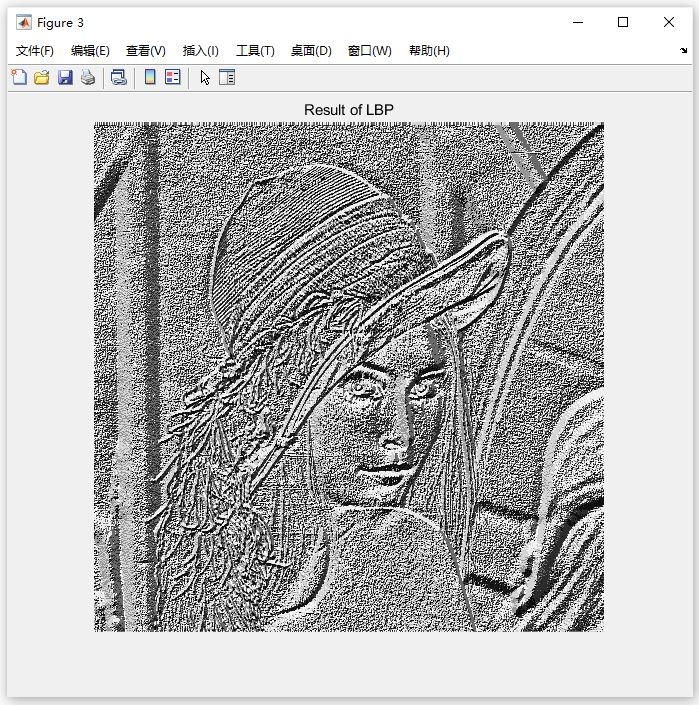
Task: Click the 'Result of LBP' title text
Action: [349, 110]
